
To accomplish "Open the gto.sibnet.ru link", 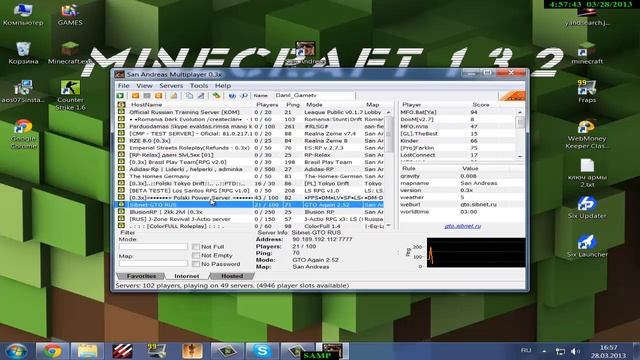I will coord(463,226).
